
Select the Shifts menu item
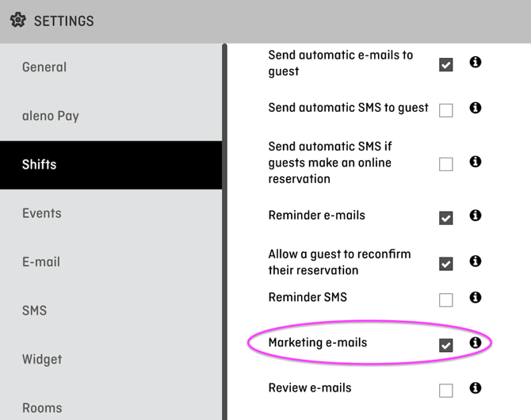click(x=111, y=165)
